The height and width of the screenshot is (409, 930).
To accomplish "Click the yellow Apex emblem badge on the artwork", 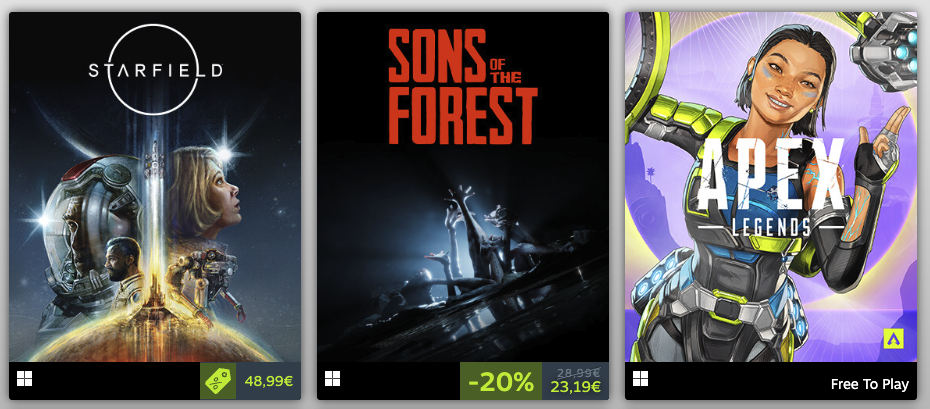I will 893,338.
